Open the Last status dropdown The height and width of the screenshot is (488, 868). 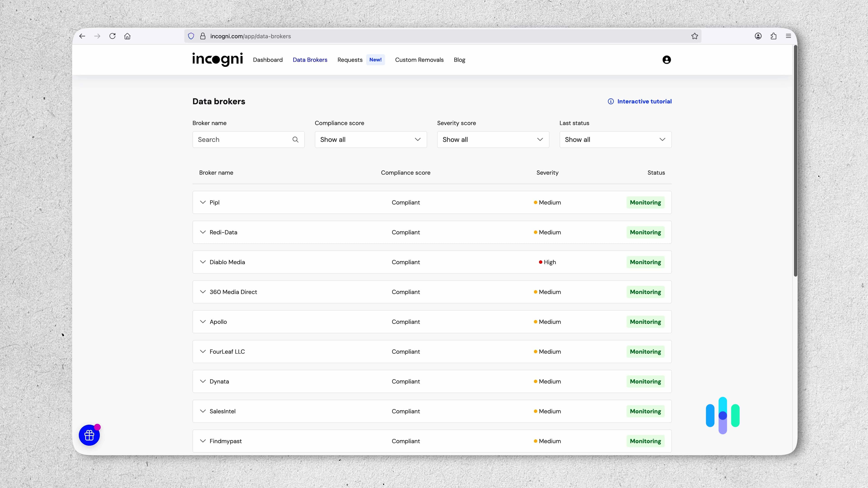click(615, 139)
